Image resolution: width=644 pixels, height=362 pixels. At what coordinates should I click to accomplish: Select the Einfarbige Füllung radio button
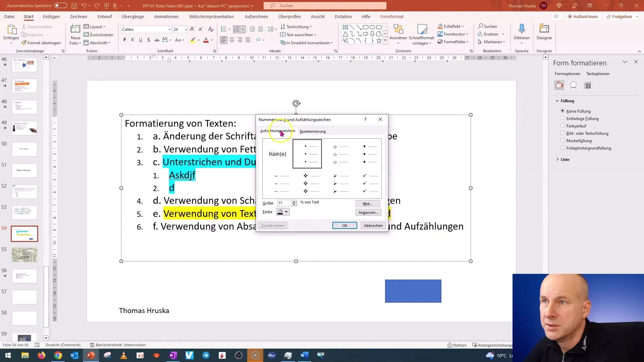coord(562,118)
